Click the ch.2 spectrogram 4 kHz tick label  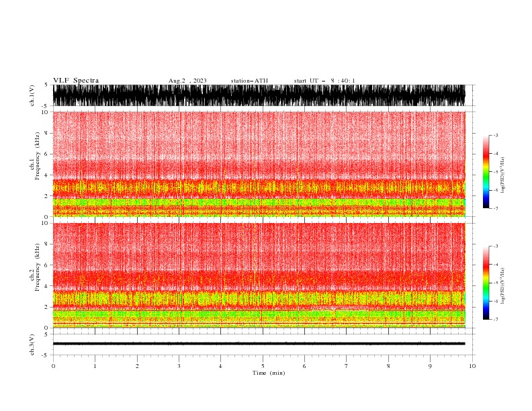tap(46, 286)
